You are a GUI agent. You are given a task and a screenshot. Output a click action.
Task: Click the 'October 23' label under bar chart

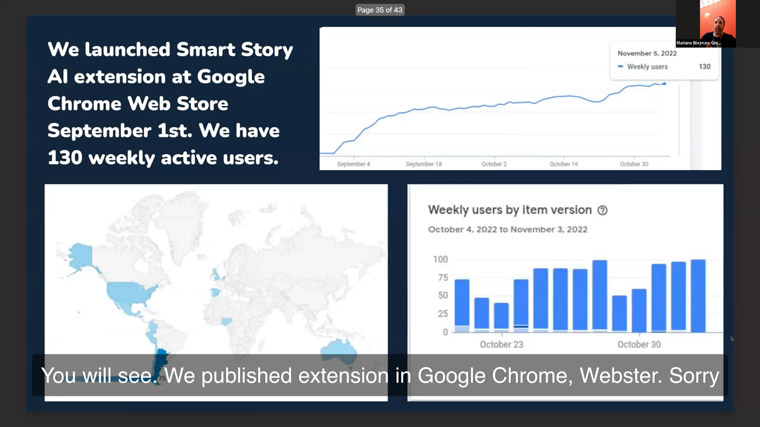[501, 345]
